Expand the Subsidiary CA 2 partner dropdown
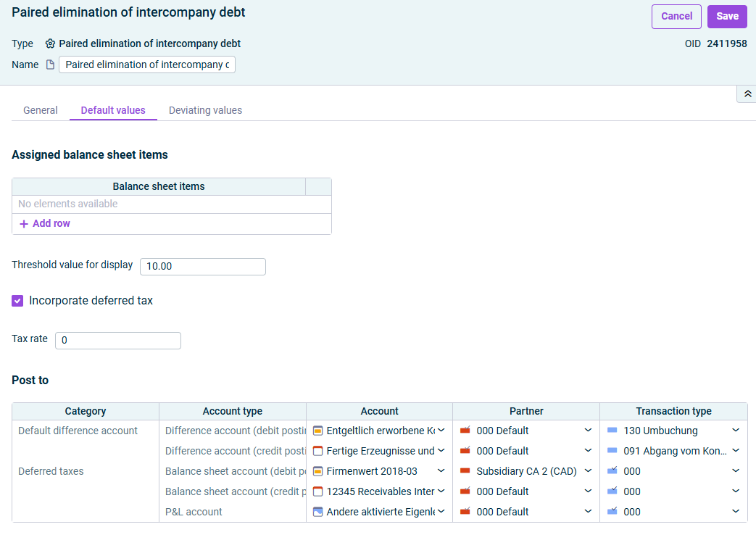The image size is (756, 548). click(589, 471)
